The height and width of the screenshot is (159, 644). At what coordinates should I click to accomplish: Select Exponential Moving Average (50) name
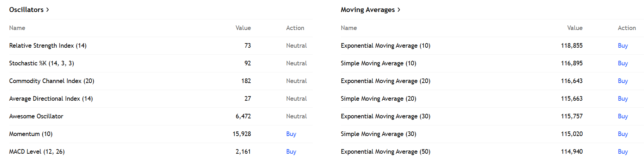click(x=385, y=152)
